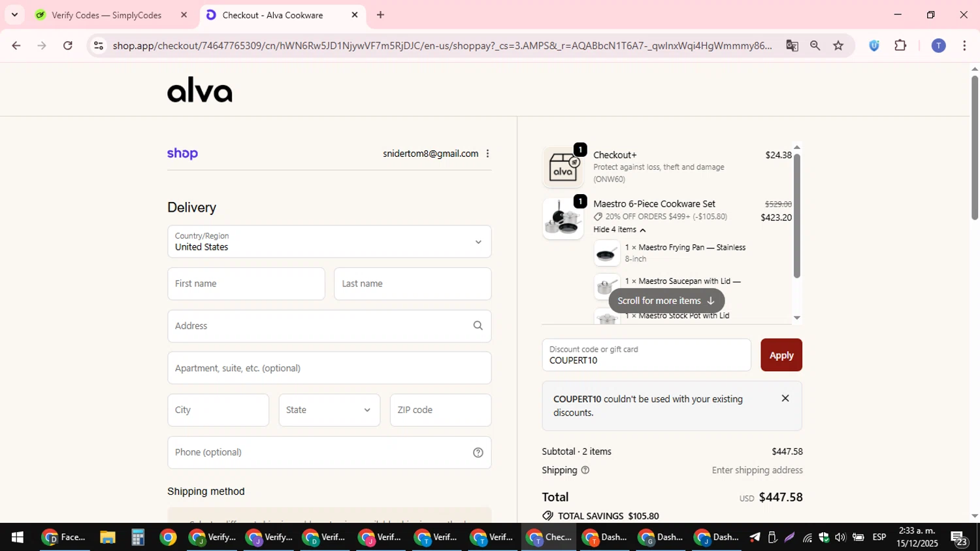Click the ESP language indicator

pyautogui.click(x=879, y=537)
